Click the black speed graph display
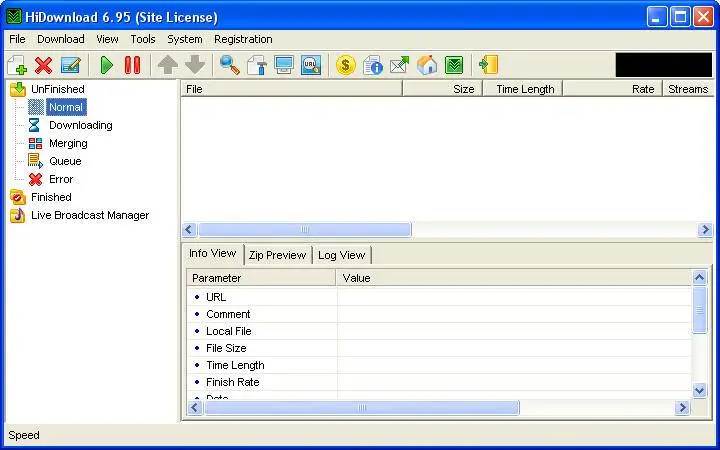This screenshot has width=720, height=450. tap(664, 65)
